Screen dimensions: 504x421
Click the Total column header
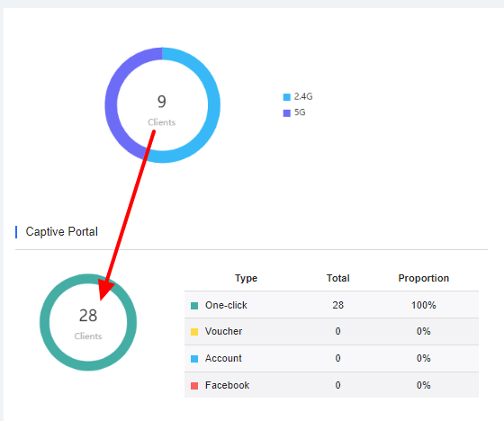coord(338,278)
